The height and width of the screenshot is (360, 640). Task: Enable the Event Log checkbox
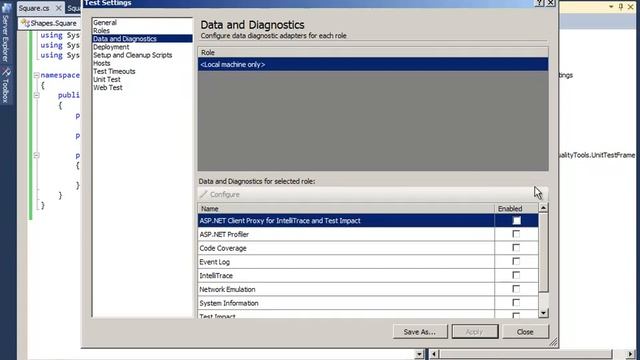pos(516,262)
